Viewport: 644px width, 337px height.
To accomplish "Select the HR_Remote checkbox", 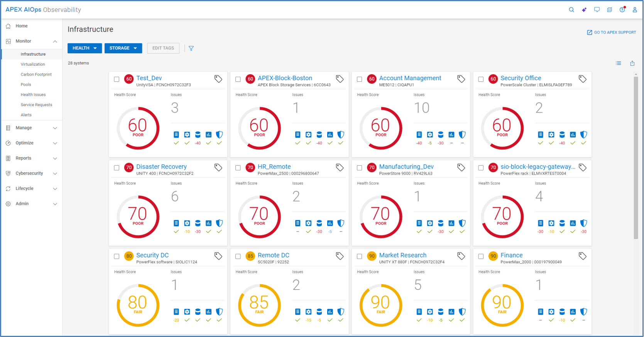I will click(x=238, y=168).
